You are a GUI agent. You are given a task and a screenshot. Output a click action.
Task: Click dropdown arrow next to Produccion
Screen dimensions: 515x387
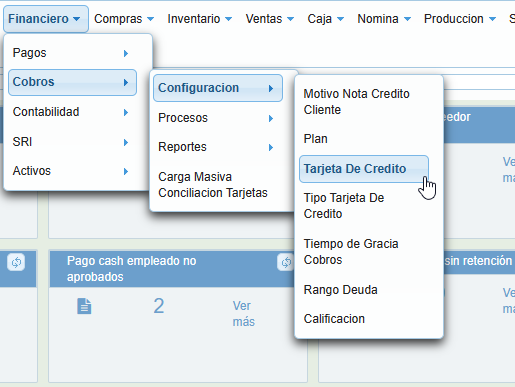(492, 19)
